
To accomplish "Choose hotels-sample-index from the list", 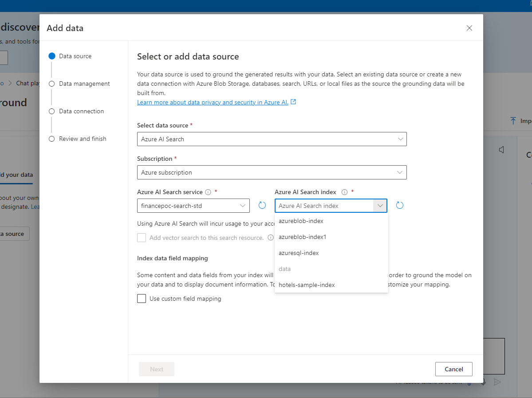I will 331,285.
